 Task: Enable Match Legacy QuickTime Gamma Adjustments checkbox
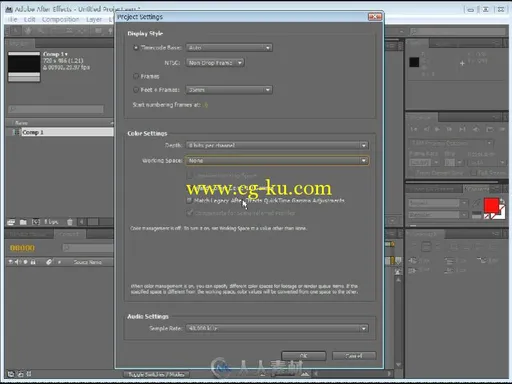tap(189, 200)
